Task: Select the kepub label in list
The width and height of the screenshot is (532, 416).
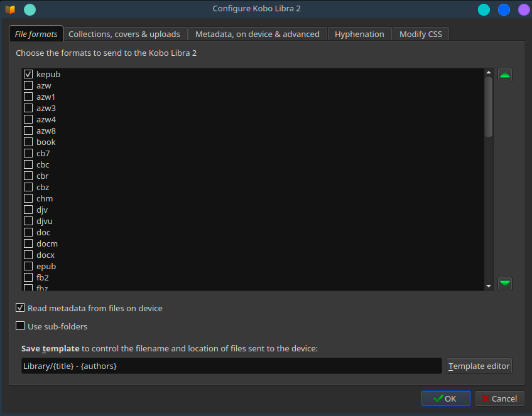Action: [x=48, y=74]
